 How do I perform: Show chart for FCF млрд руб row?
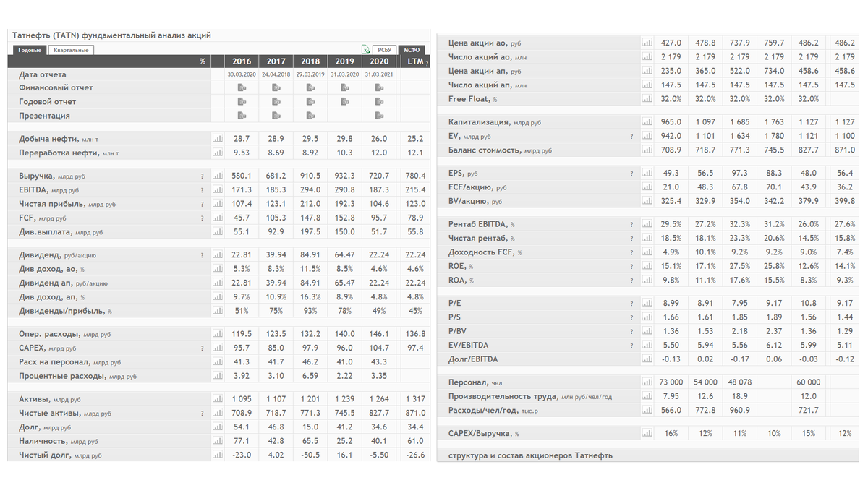pyautogui.click(x=217, y=218)
